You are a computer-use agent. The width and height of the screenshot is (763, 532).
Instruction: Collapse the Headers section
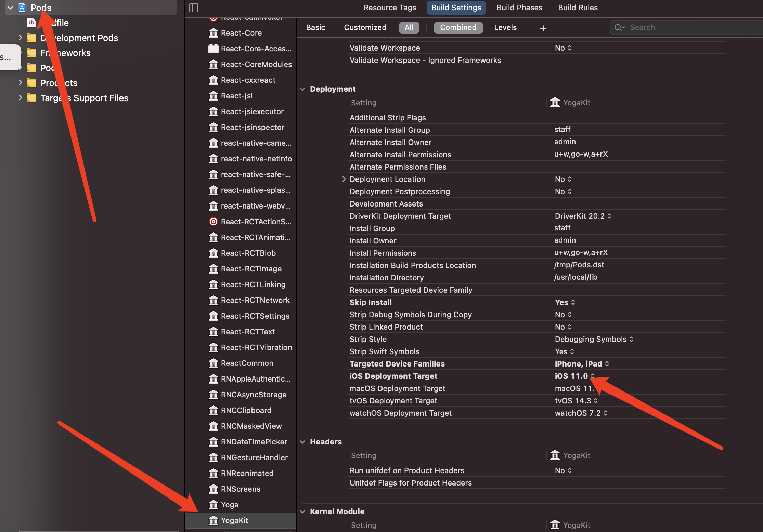[302, 442]
